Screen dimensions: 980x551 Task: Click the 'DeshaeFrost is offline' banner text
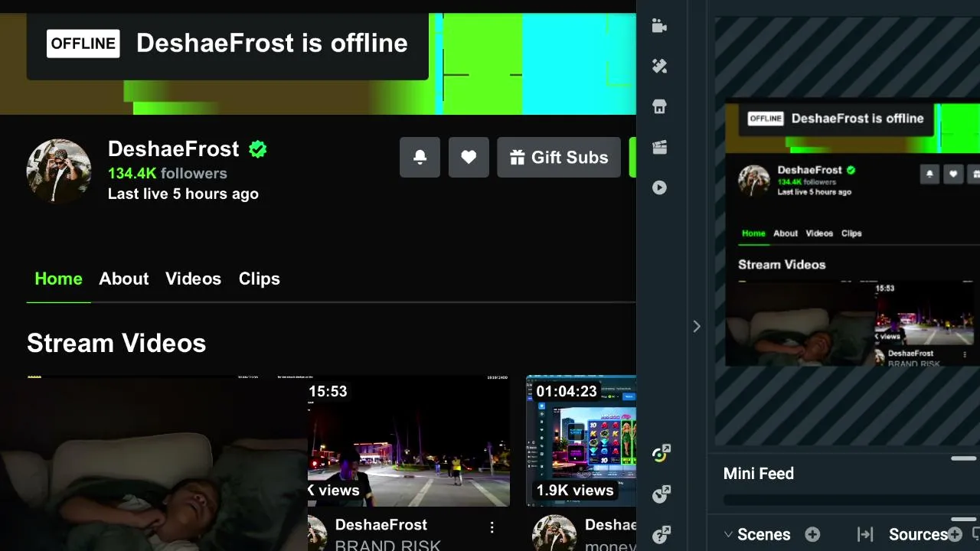[x=272, y=43]
